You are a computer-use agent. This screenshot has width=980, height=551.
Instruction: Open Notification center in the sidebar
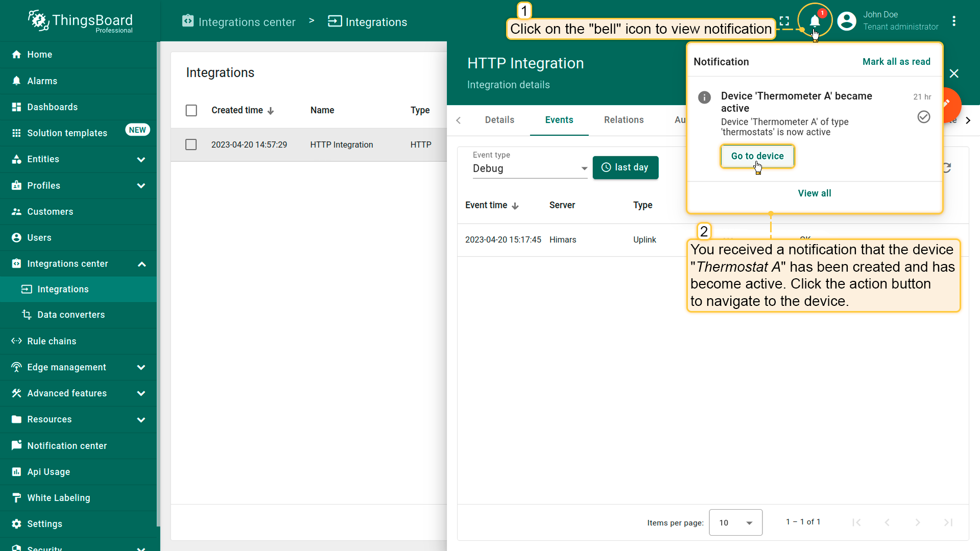[x=67, y=446]
